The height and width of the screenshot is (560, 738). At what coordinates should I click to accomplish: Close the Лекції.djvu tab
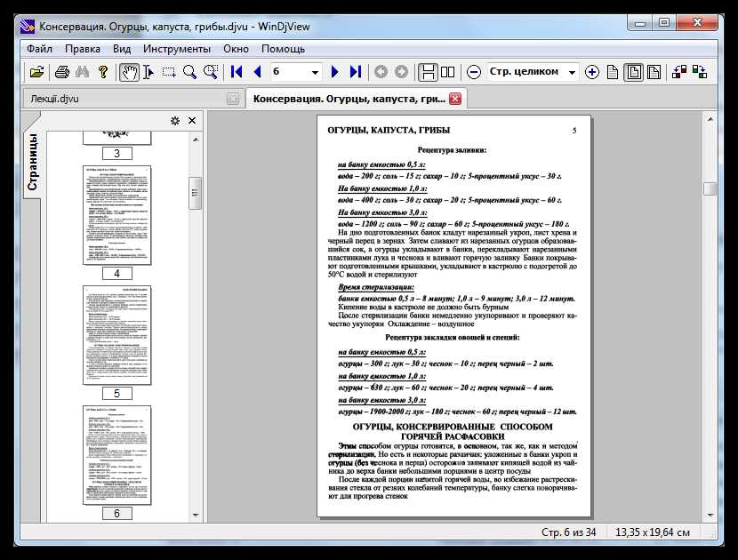(232, 99)
